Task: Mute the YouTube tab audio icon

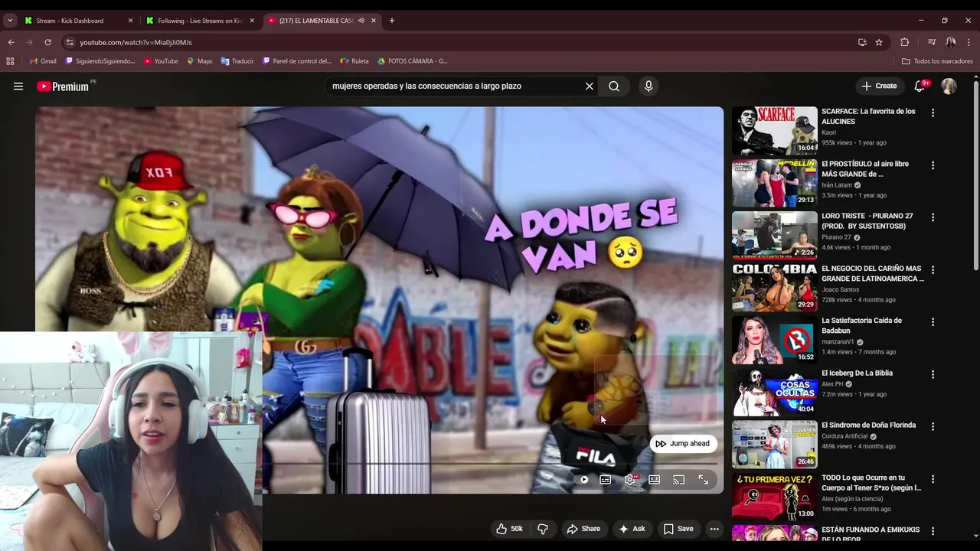Action: pyautogui.click(x=361, y=21)
